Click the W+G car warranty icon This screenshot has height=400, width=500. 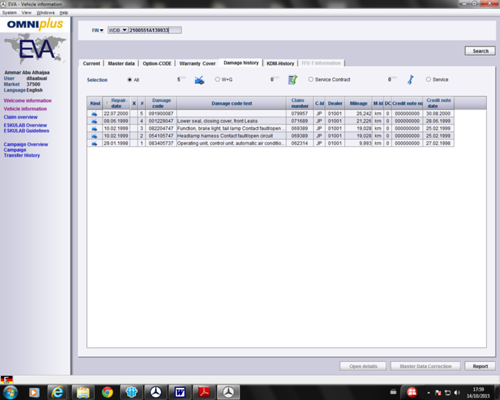pos(199,80)
